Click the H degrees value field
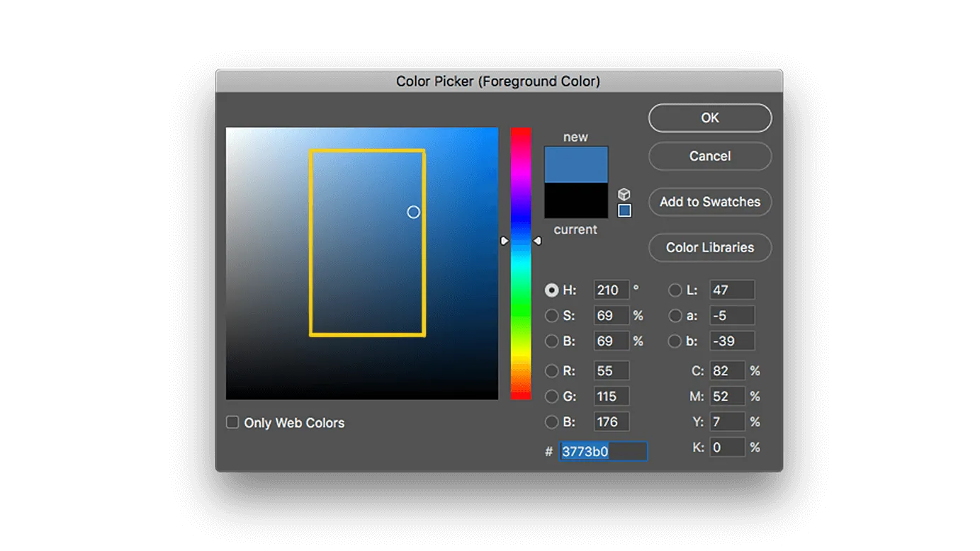 pyautogui.click(x=611, y=290)
